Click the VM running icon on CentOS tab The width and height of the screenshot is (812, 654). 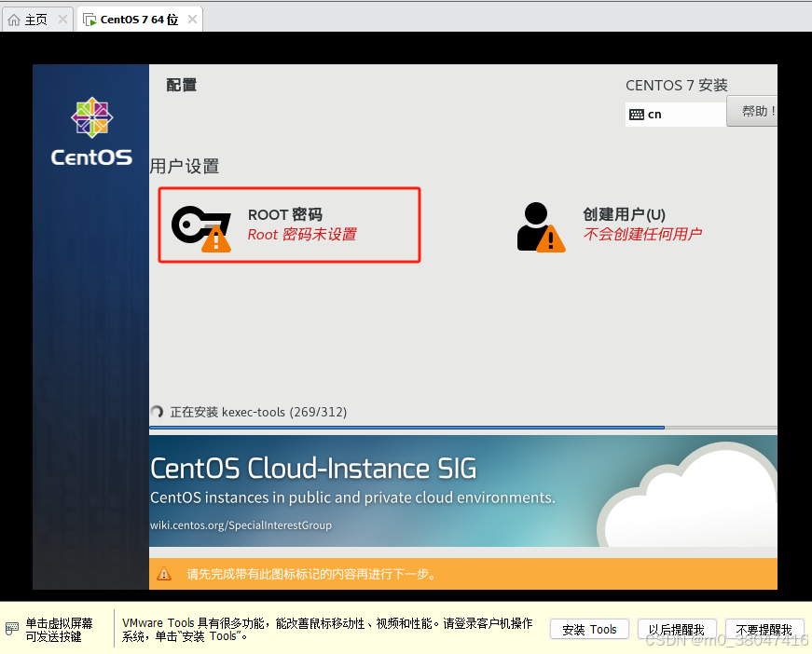(x=89, y=20)
